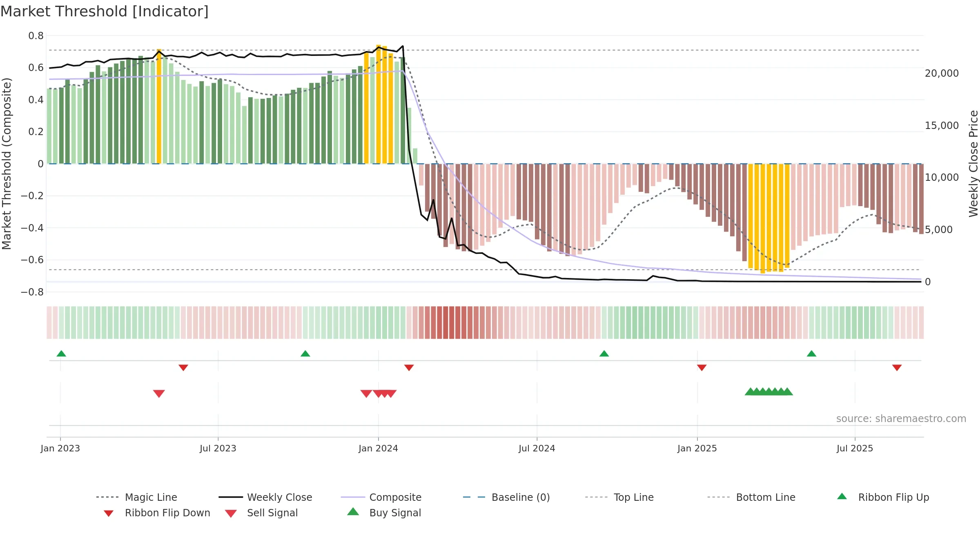Toggle the Buy Signal legend entry
The image size is (980, 551).
point(384,513)
